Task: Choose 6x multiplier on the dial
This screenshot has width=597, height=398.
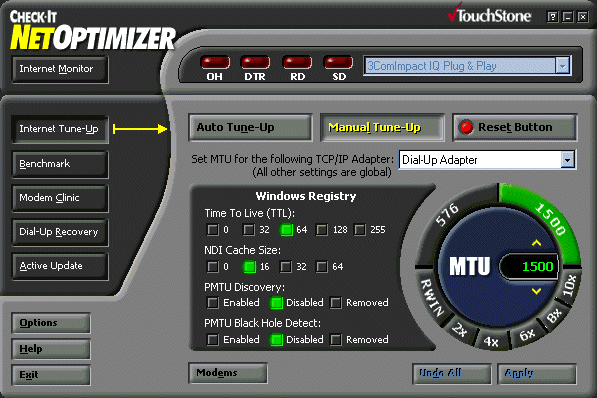Action: click(527, 335)
